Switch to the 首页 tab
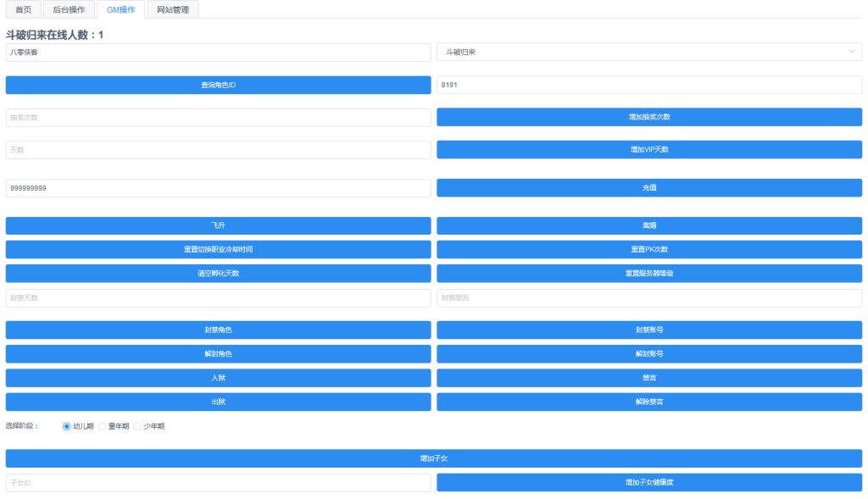The height and width of the screenshot is (499, 868). click(23, 9)
